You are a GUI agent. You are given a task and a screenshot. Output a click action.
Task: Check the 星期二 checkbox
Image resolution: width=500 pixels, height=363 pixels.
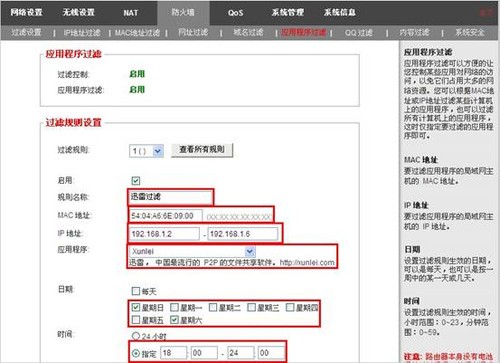(x=213, y=307)
